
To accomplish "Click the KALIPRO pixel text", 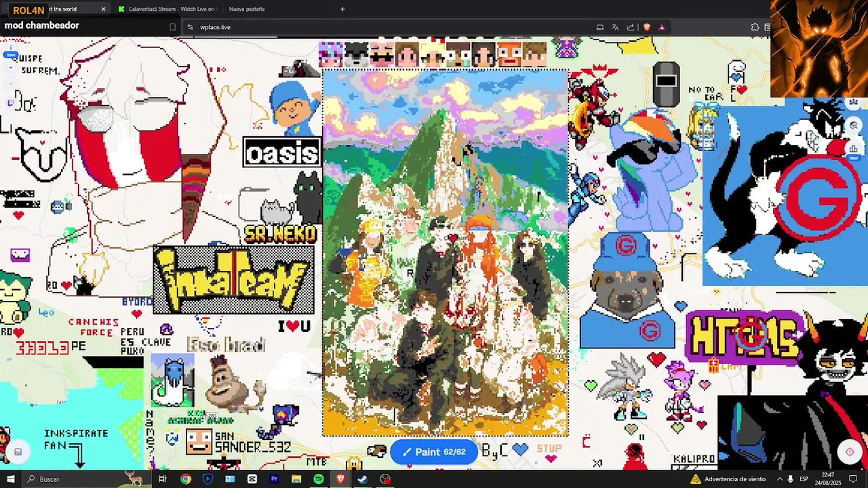I will point(694,459).
